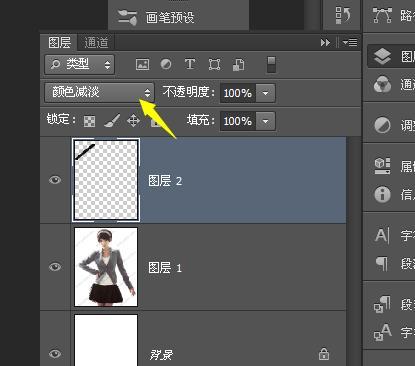Select the 图层 1 thumbnail of the woman

(106, 267)
